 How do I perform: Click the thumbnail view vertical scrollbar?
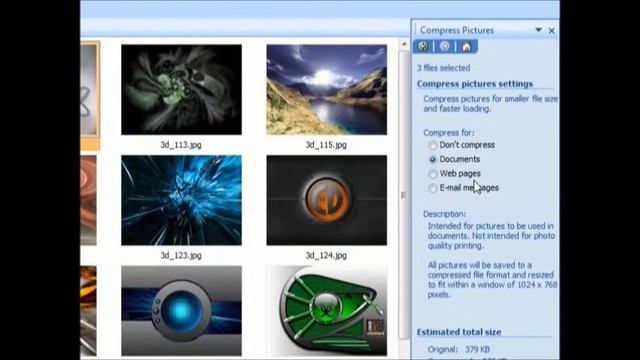tap(404, 195)
